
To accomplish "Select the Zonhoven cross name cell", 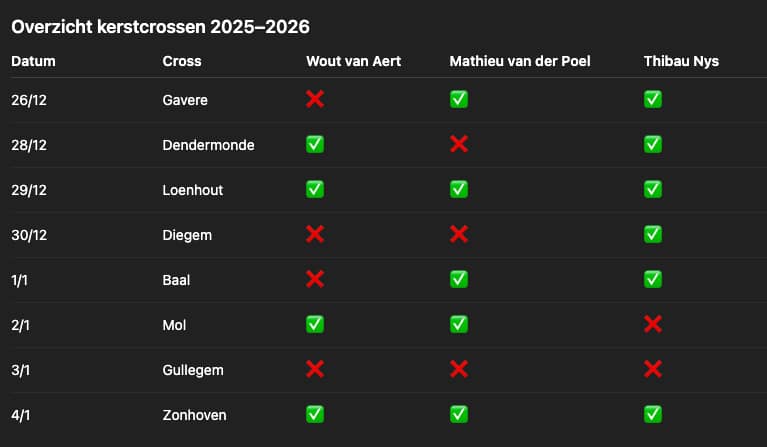I will pyautogui.click(x=195, y=415).
